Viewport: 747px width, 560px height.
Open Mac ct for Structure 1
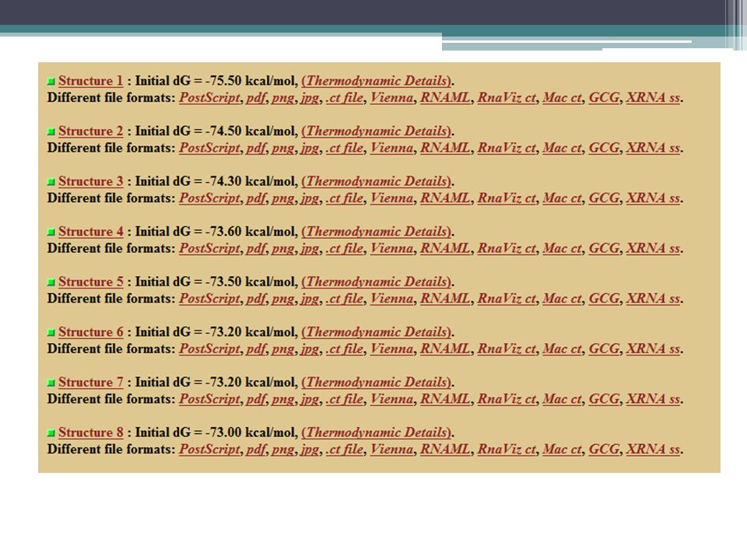562,98
